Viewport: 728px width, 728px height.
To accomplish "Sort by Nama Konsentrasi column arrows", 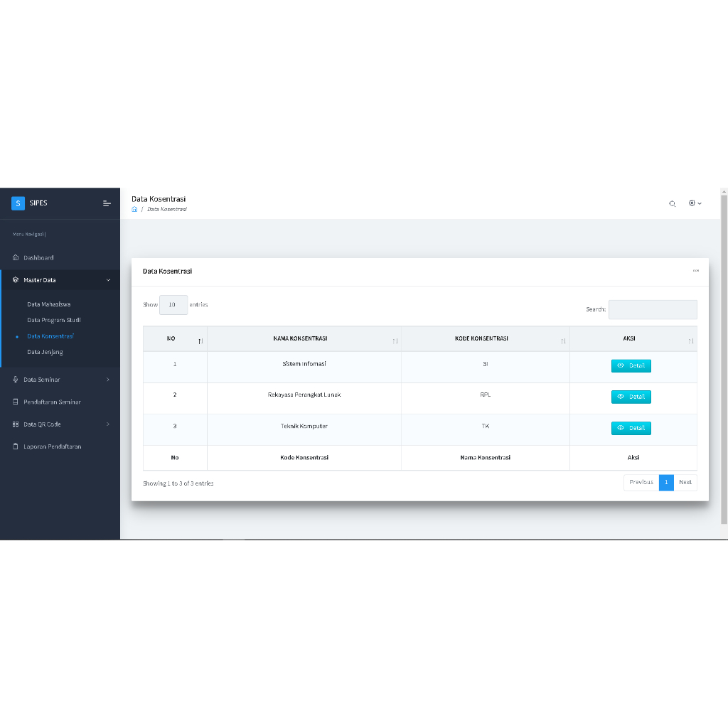I will tap(395, 341).
